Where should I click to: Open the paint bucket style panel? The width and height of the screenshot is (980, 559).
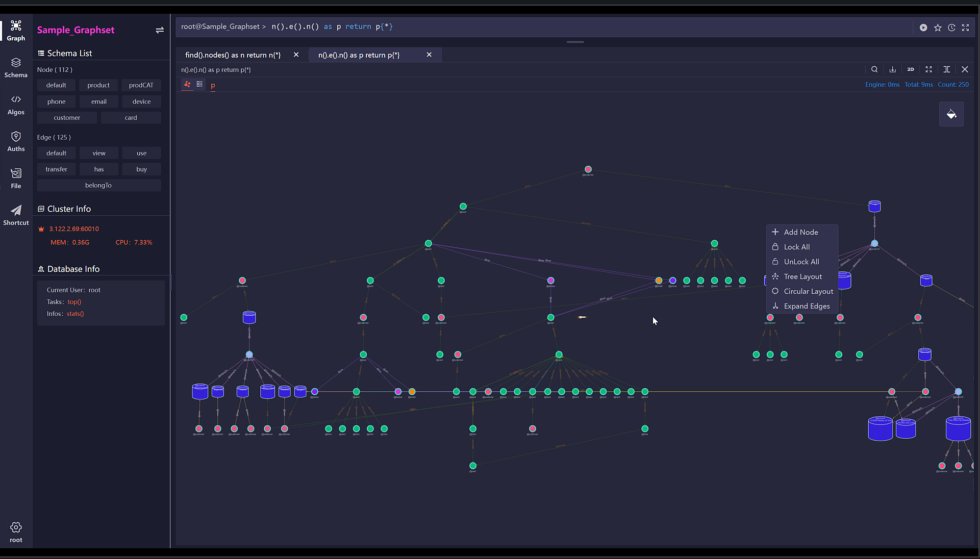951,114
